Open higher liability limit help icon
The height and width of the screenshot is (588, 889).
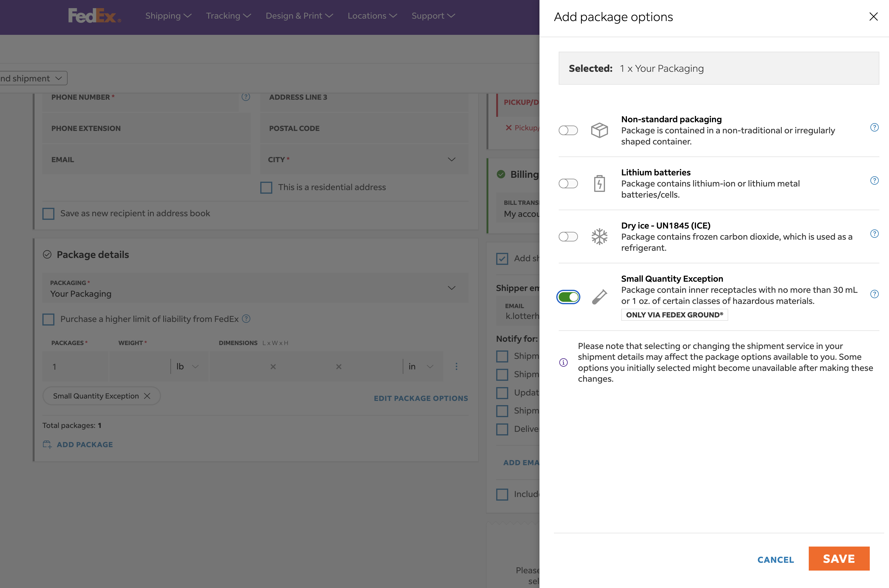(x=246, y=319)
